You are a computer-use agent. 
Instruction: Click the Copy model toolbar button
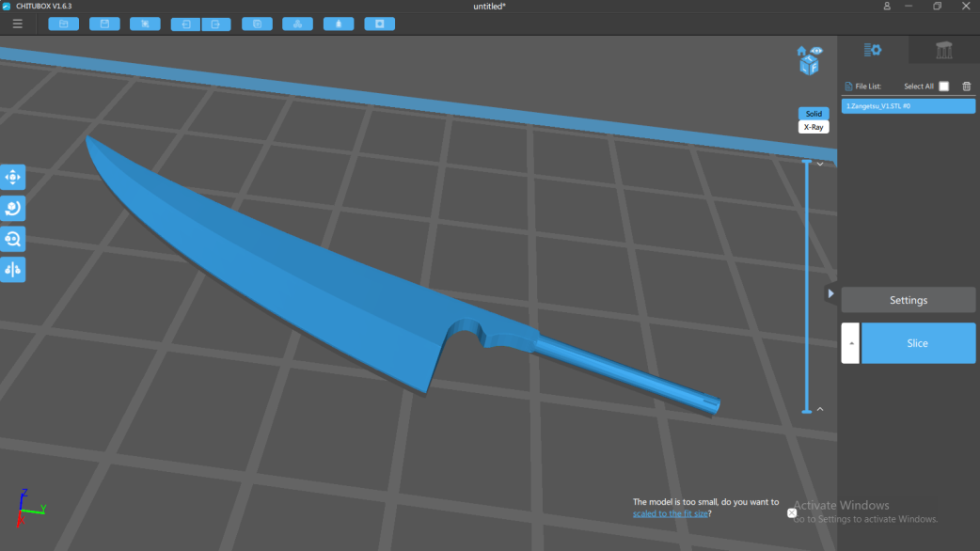coord(257,24)
